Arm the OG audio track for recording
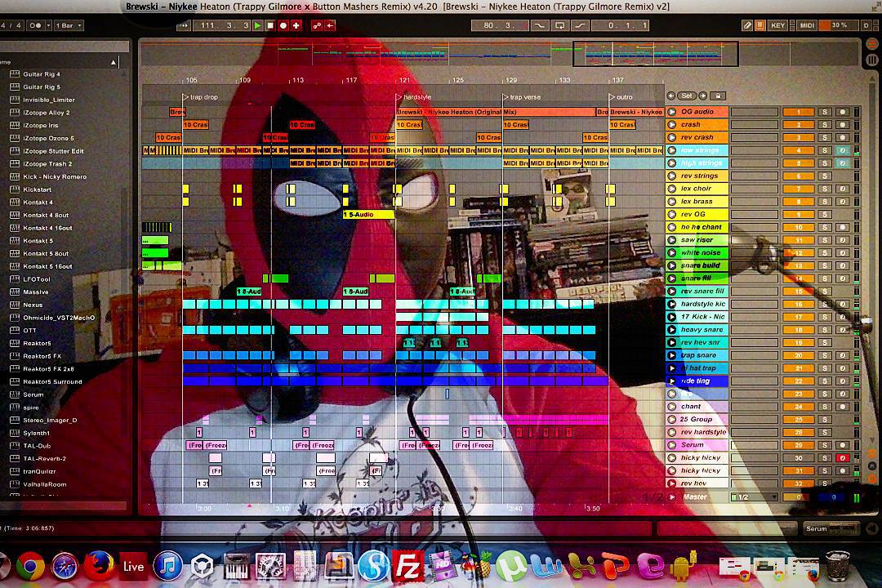This screenshot has height=588, width=882. [842, 112]
